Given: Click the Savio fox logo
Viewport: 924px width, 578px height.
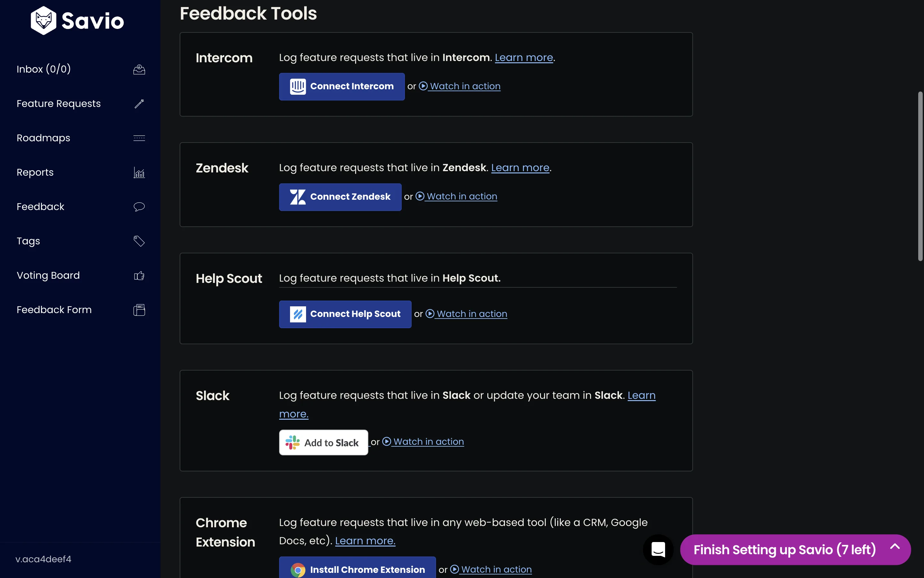Looking at the screenshot, I should click(44, 21).
